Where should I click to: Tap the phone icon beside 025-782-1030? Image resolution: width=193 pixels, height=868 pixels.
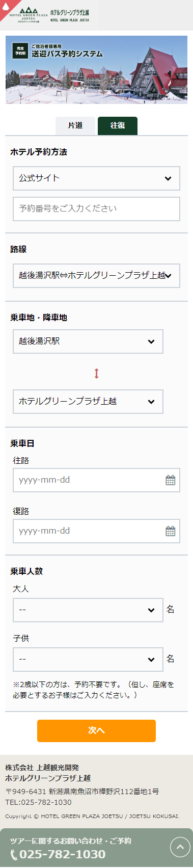coord(14,855)
